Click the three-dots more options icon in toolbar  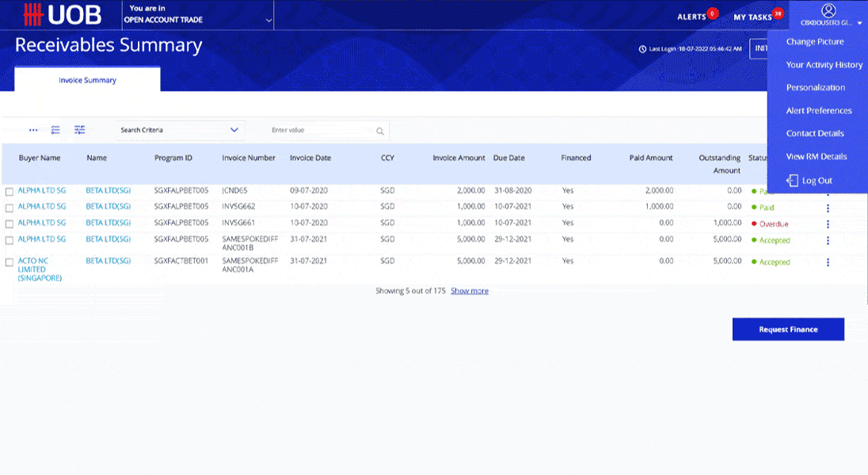click(x=33, y=130)
